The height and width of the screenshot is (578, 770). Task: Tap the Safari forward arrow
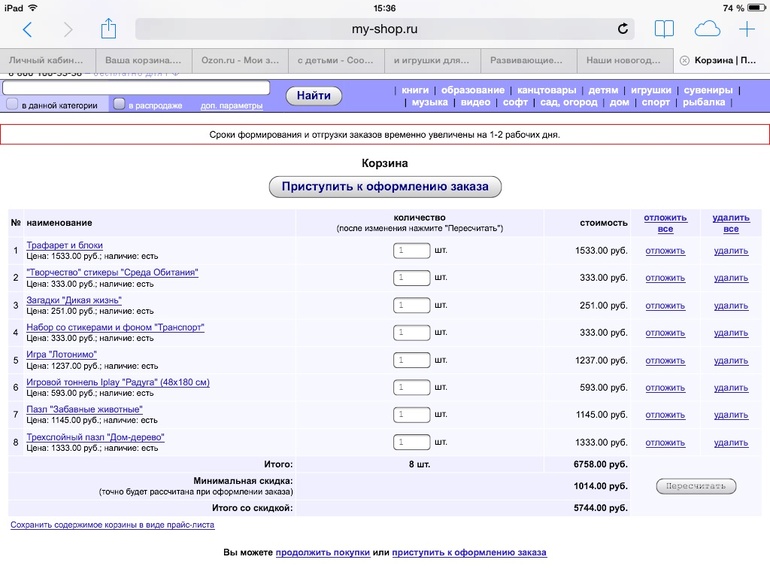68,29
